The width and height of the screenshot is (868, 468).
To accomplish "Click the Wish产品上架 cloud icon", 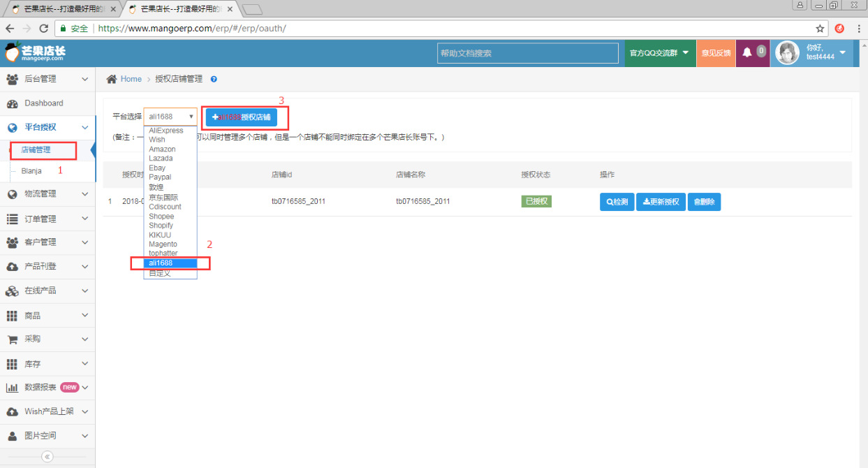I will coord(12,411).
